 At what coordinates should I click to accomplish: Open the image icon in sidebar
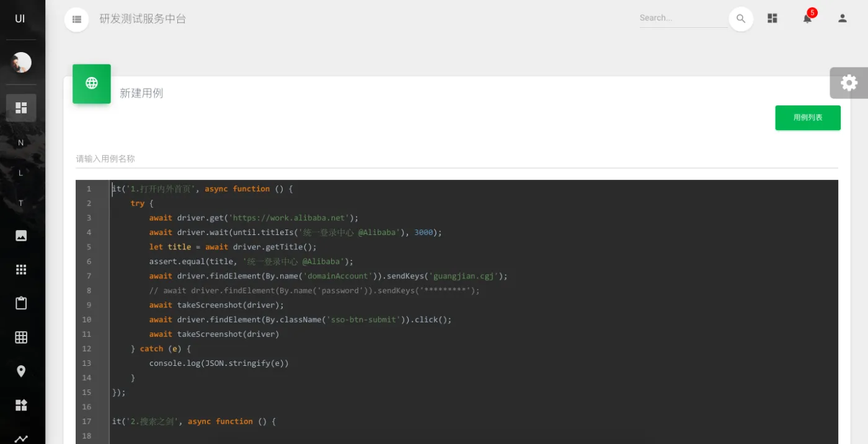21,236
